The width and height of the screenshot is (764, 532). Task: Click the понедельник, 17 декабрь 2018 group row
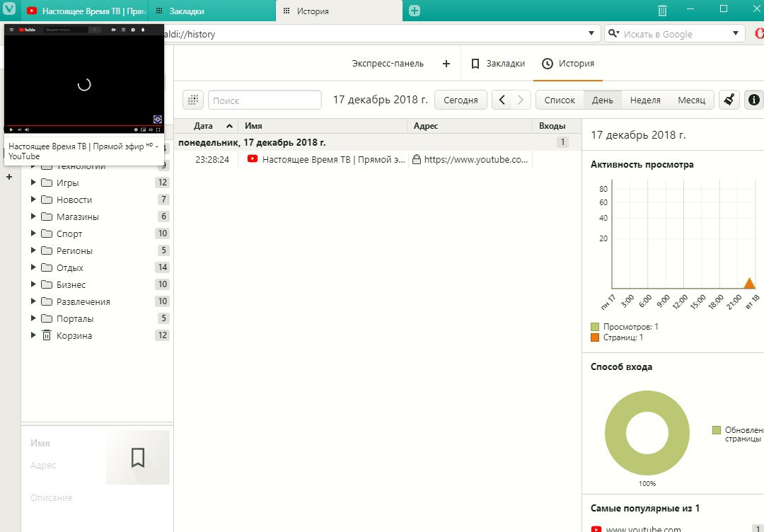[x=378, y=142]
